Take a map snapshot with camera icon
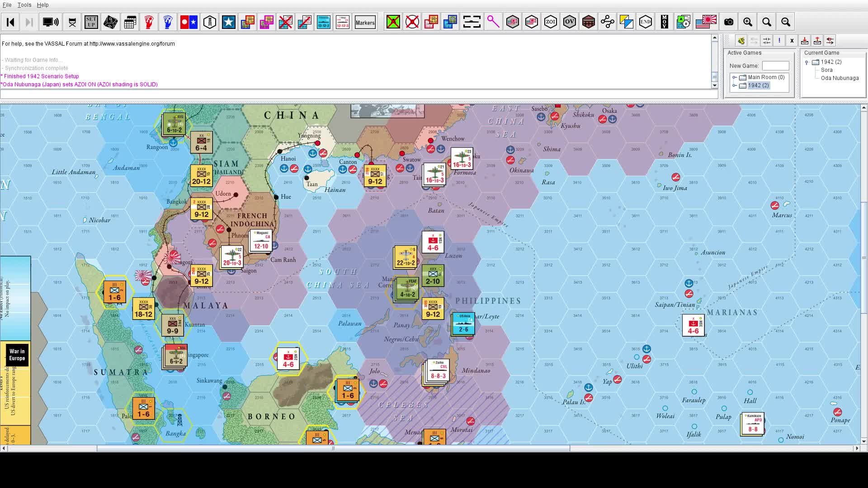The height and width of the screenshot is (488, 868). 729,22
